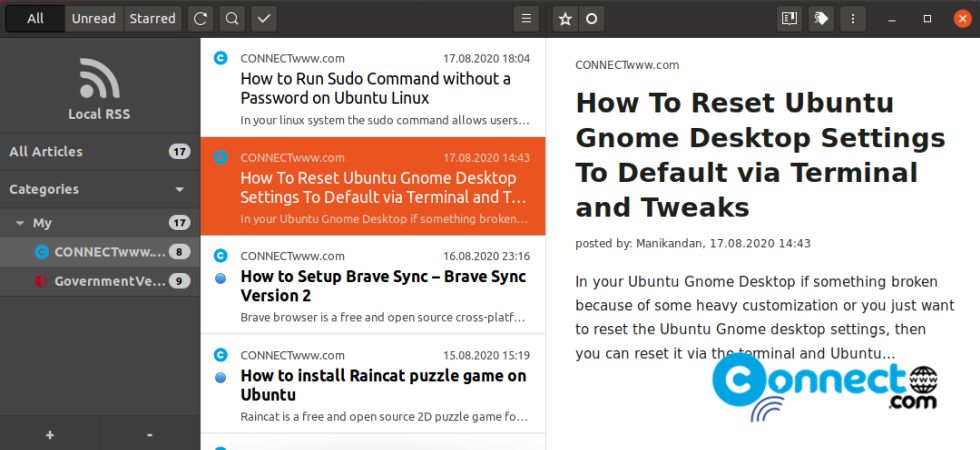
Task: Refresh feeds with the reload icon
Action: (200, 19)
